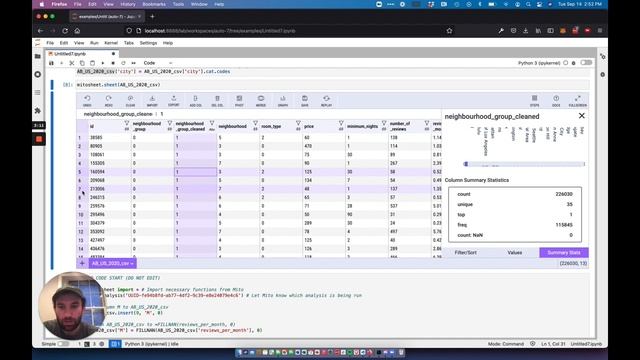Viewport: 640px width, 360px height.
Task: Open filter for the id column
Action: 127,123
